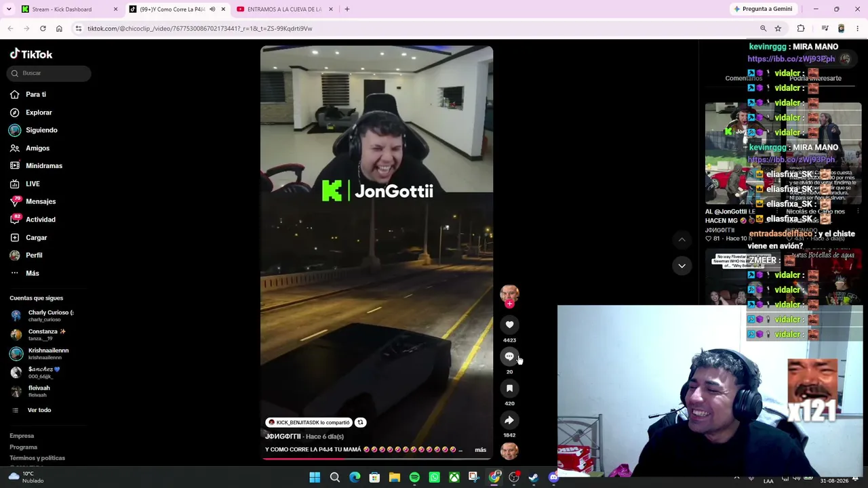Expand the Programa footer section
Viewport: 868px width, 488px height.
click(x=24, y=447)
